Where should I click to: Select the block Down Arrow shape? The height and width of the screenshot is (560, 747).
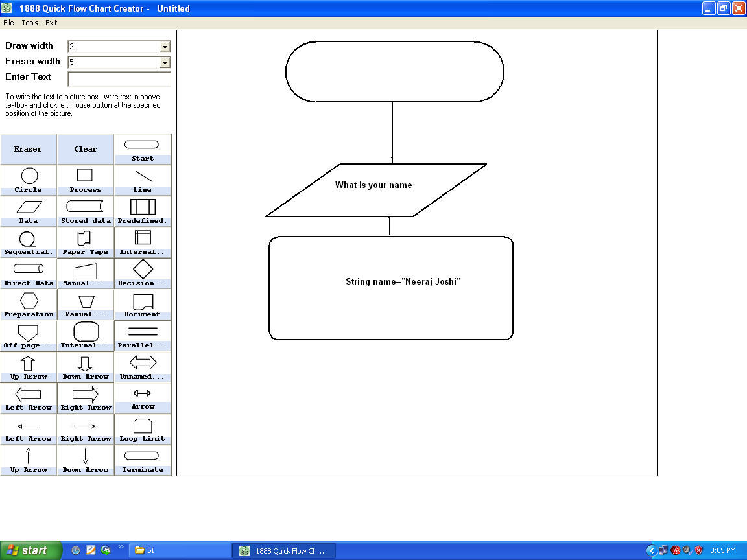pyautogui.click(x=86, y=367)
